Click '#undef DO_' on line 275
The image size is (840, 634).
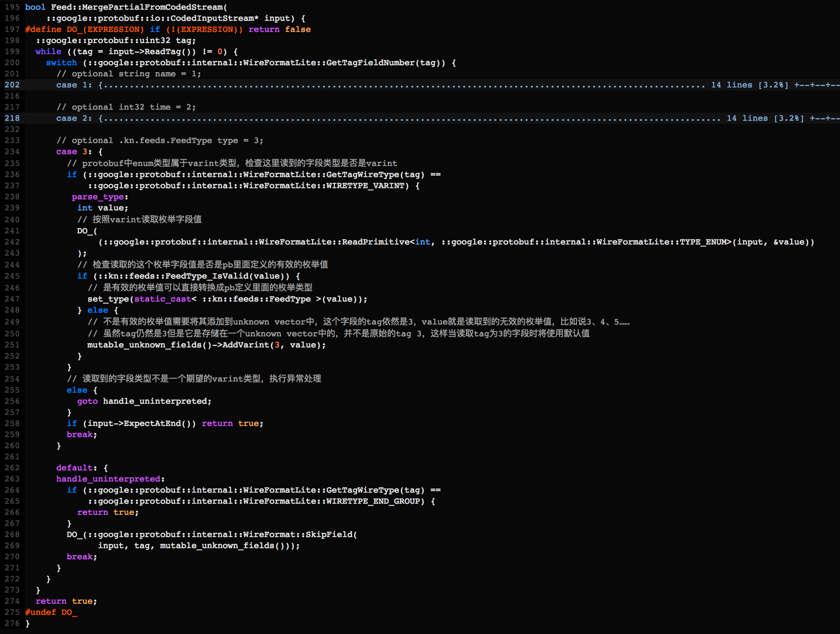pyautogui.click(x=51, y=612)
